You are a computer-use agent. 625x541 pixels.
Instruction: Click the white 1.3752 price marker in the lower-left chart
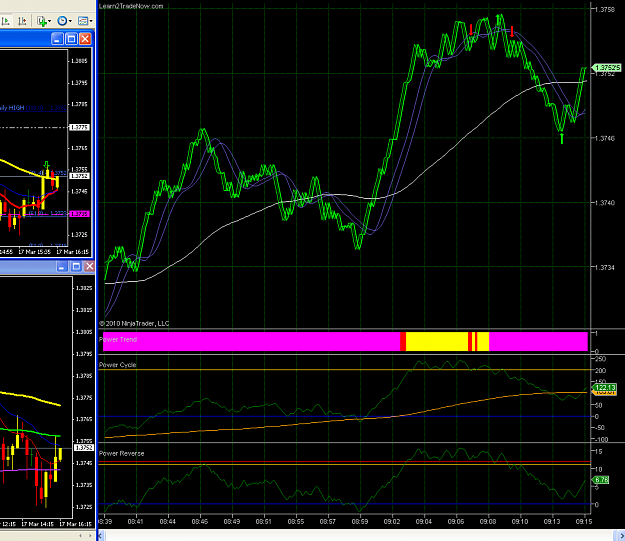[x=84, y=448]
